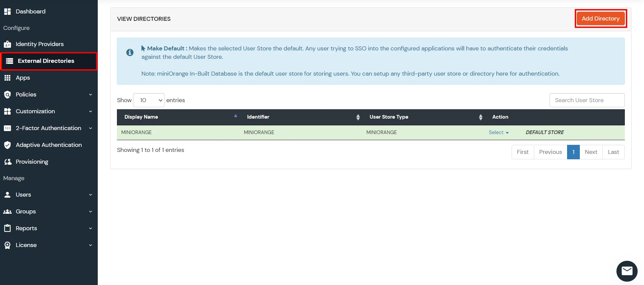Sort the User Store Type column
Screen dimensions: 644x285
pos(481,117)
